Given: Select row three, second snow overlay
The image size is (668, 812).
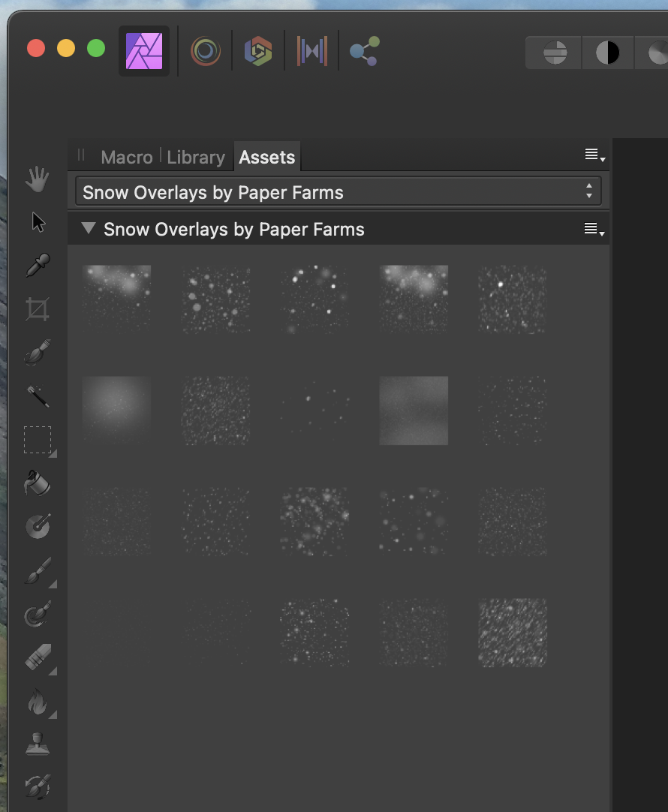Looking at the screenshot, I should tap(215, 522).
